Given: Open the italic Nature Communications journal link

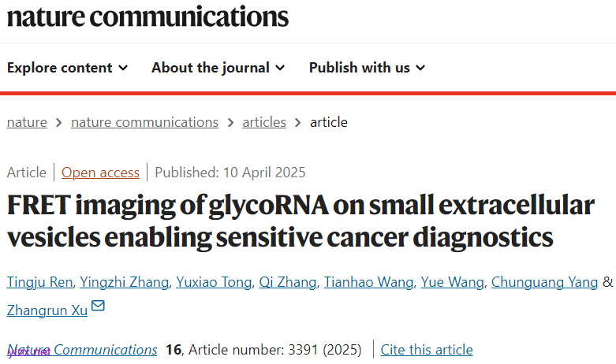Looking at the screenshot, I should point(83,350).
